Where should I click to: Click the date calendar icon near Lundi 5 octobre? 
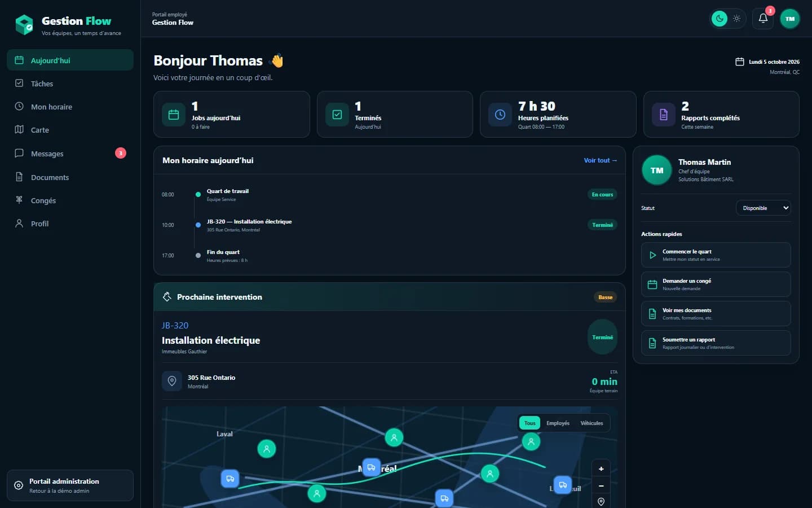pyautogui.click(x=740, y=62)
